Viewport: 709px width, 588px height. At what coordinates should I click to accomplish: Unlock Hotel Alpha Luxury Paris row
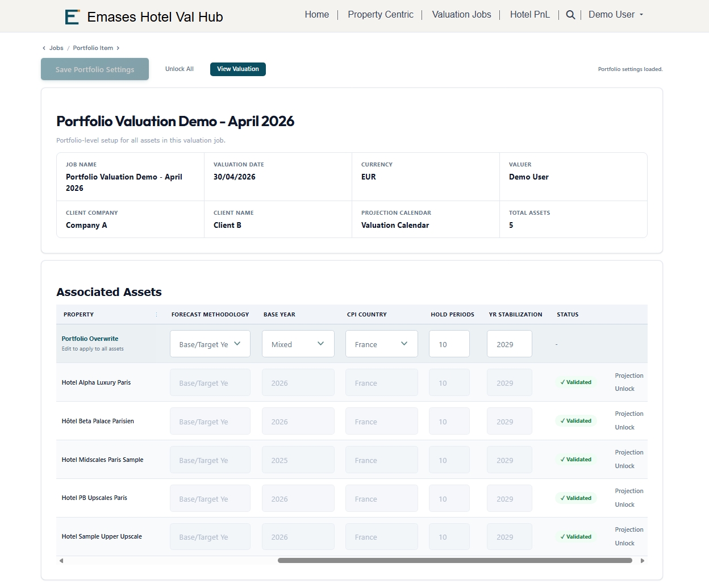[624, 389]
